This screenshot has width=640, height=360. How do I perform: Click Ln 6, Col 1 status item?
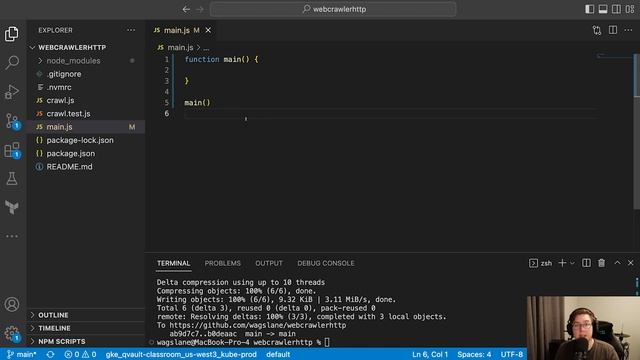pyautogui.click(x=430, y=354)
